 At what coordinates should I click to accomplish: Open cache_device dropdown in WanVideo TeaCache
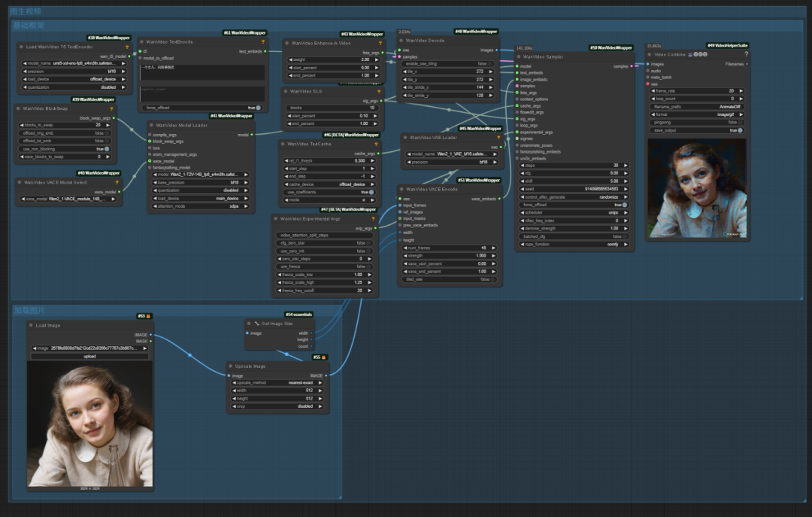click(329, 184)
